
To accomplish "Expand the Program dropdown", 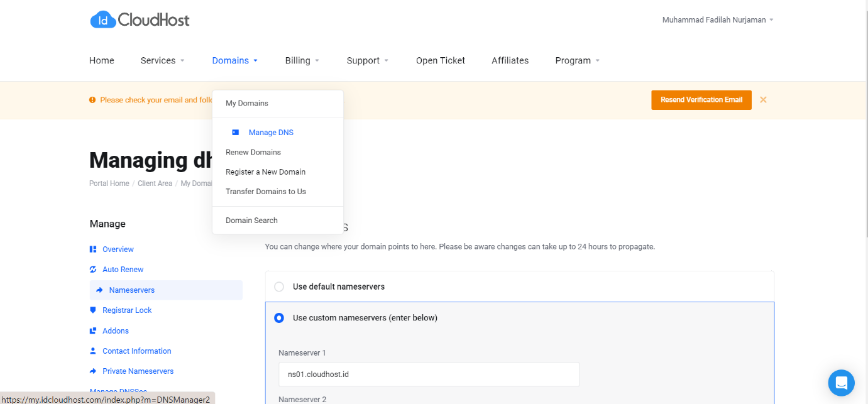I will (578, 60).
